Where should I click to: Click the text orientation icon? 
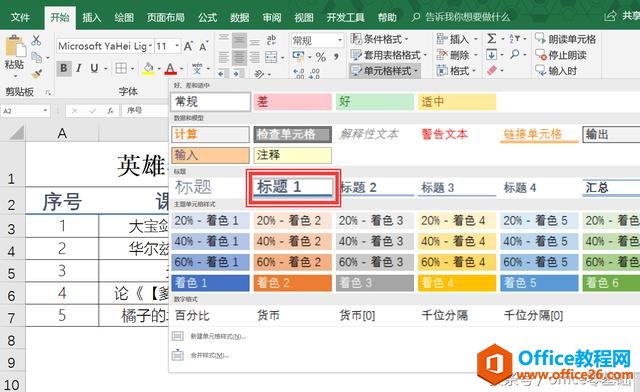(x=260, y=74)
